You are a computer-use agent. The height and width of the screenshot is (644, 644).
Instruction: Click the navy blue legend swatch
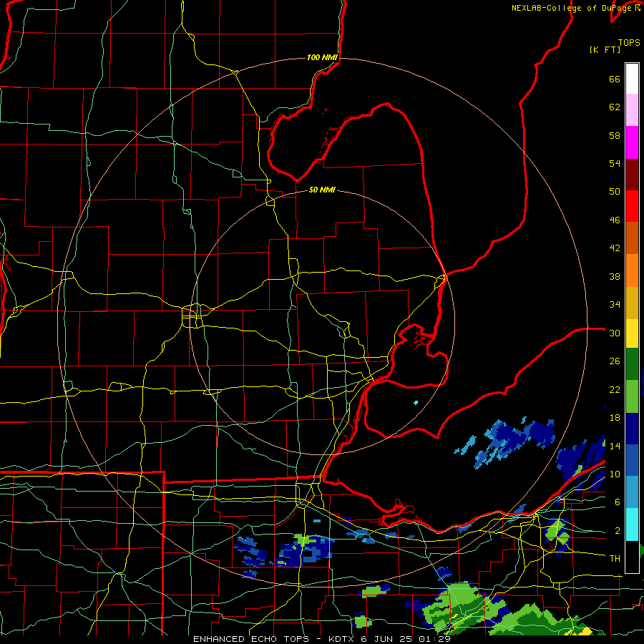(632, 429)
